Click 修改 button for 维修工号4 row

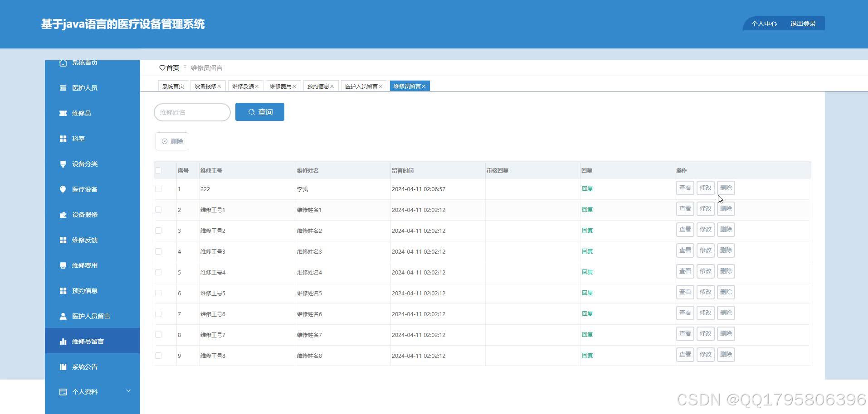tap(705, 271)
